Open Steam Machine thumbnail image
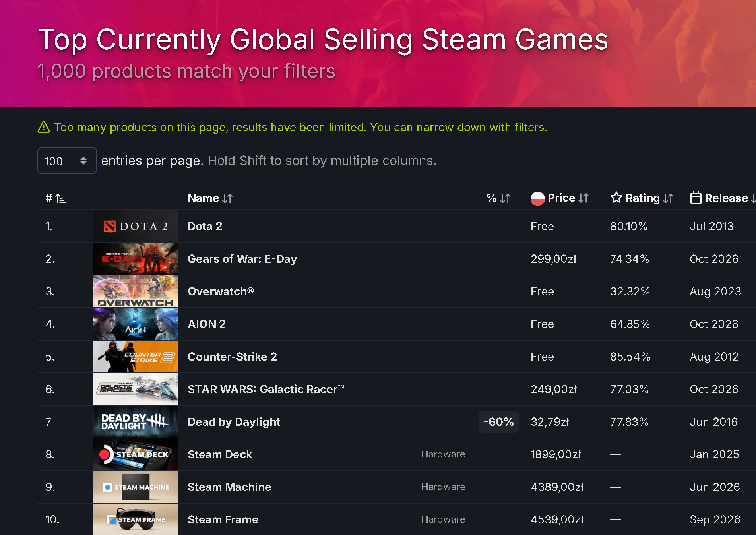 click(136, 487)
